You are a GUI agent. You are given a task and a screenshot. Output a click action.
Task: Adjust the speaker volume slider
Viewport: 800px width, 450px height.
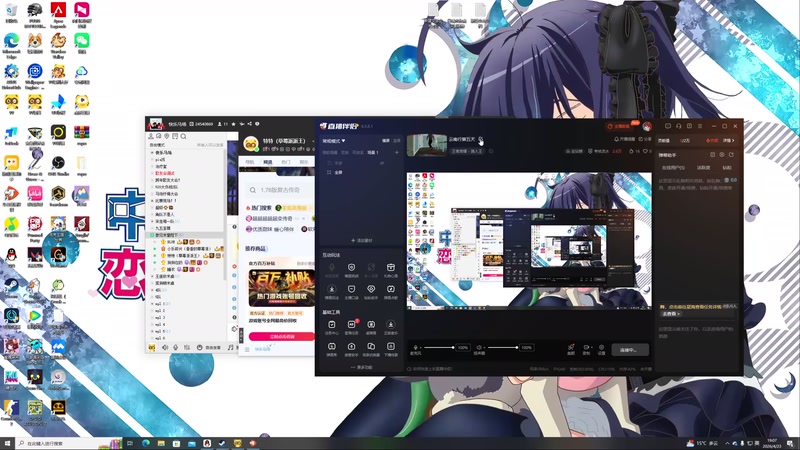(502, 347)
